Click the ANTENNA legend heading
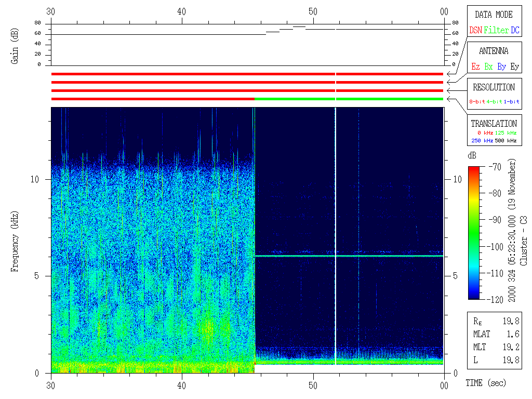 (494, 51)
